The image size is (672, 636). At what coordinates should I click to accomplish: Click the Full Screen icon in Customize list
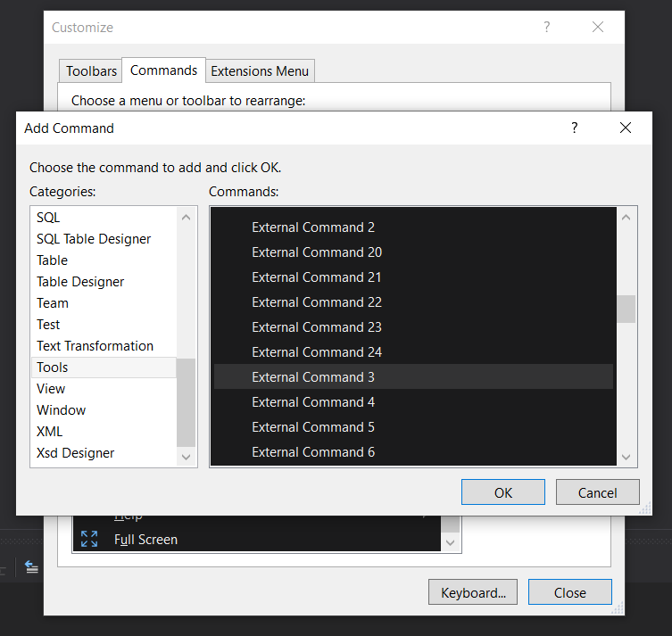pyautogui.click(x=89, y=539)
